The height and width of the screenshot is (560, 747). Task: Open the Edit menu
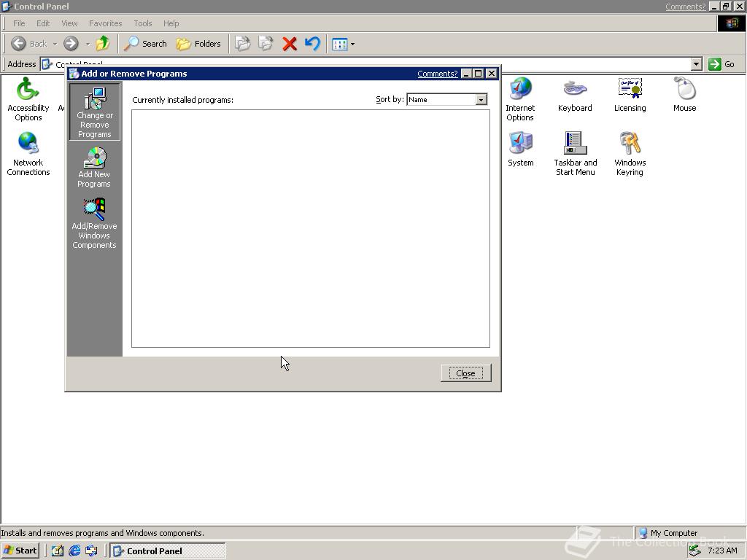[43, 23]
